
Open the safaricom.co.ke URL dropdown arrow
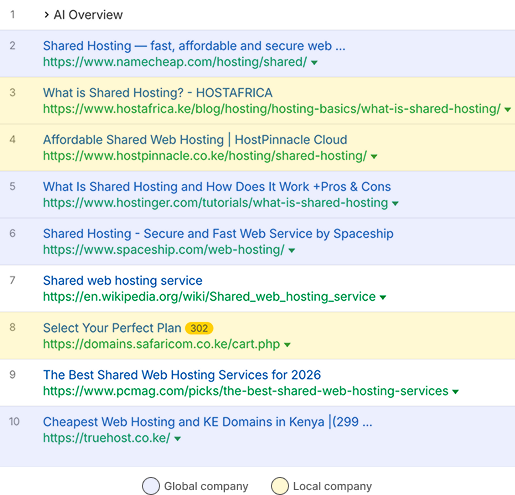(x=287, y=345)
